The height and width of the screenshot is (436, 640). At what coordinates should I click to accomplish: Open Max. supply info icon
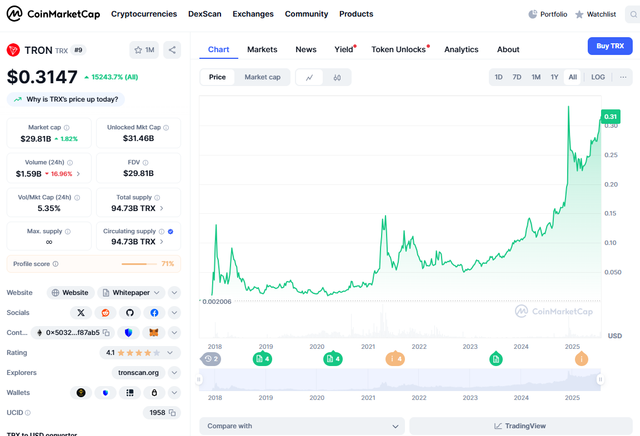(68, 231)
